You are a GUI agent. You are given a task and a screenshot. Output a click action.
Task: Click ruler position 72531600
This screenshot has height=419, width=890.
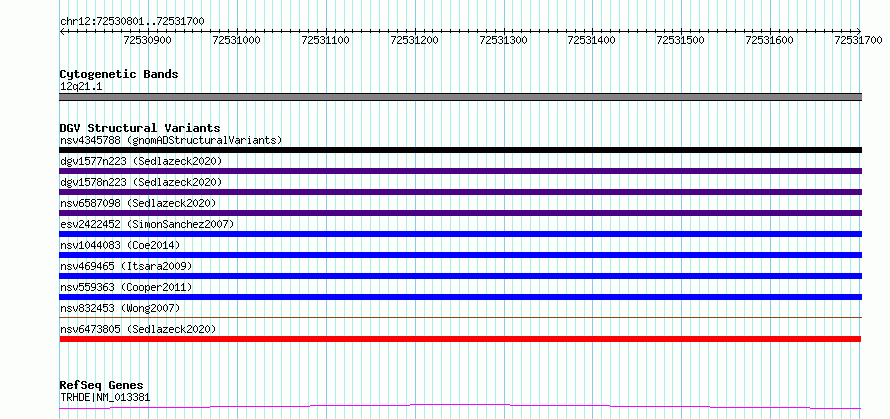(x=769, y=40)
